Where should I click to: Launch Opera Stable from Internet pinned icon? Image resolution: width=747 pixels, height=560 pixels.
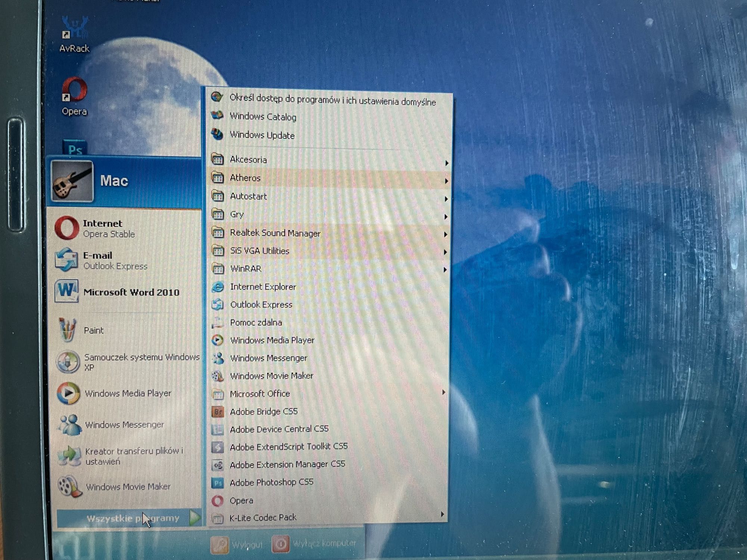pyautogui.click(x=67, y=228)
